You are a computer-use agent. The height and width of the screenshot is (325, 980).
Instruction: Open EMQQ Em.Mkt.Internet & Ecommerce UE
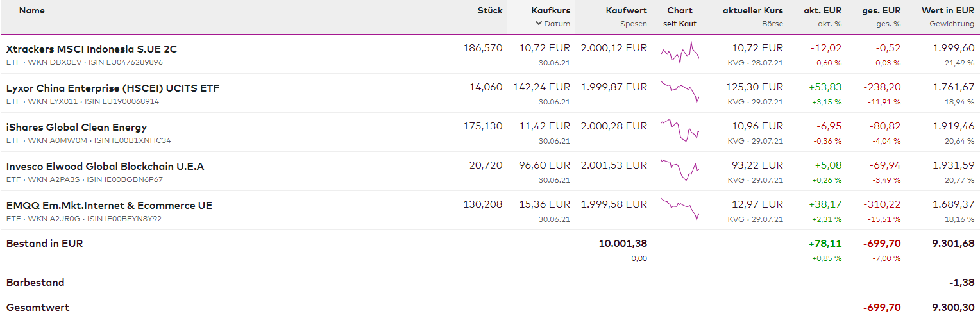[109, 205]
